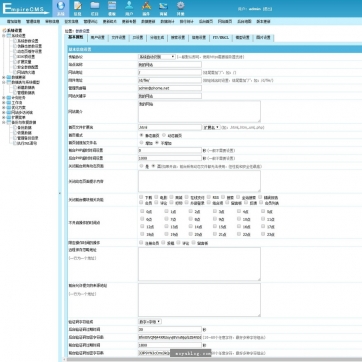The width and height of the screenshot is (362, 362).
Task: Click folder icon beside 计划任务 in tree
Action: 9,98
